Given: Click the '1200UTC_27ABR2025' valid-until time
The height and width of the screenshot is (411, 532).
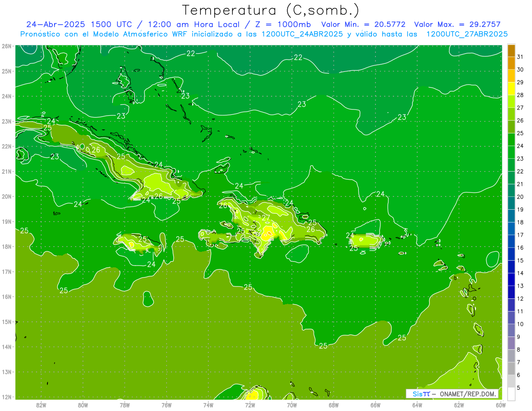Looking at the screenshot, I should click(467, 34).
